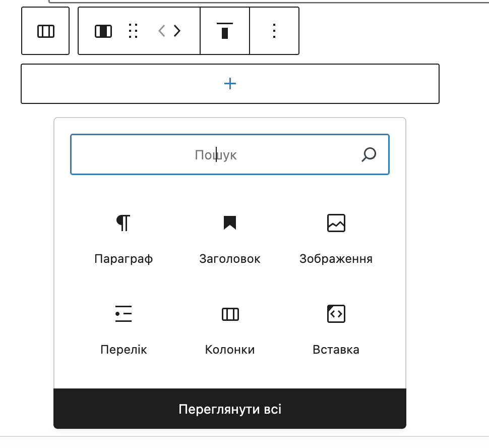The width and height of the screenshot is (489, 448).
Task: Click the Column block type icon
Action: tap(103, 31)
